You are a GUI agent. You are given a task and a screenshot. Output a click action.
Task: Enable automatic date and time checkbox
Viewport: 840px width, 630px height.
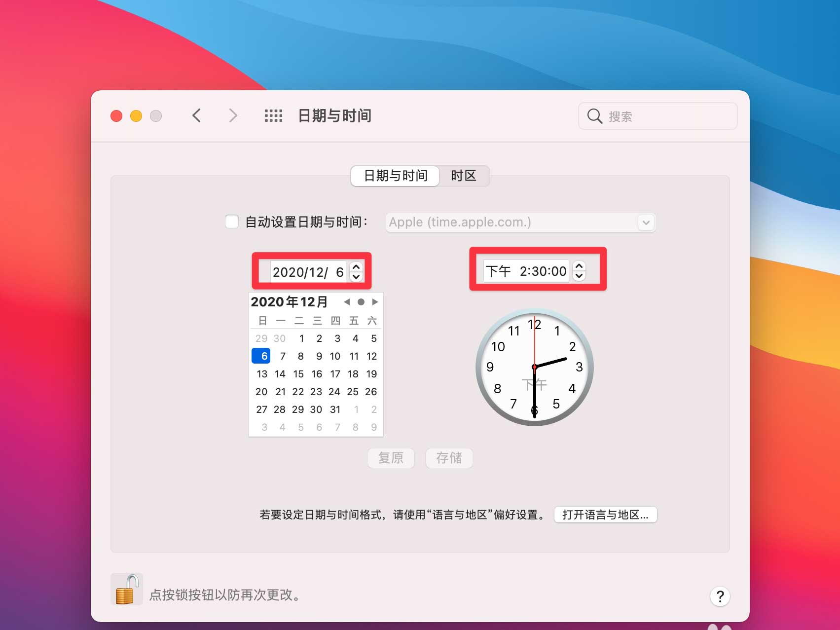tap(232, 222)
